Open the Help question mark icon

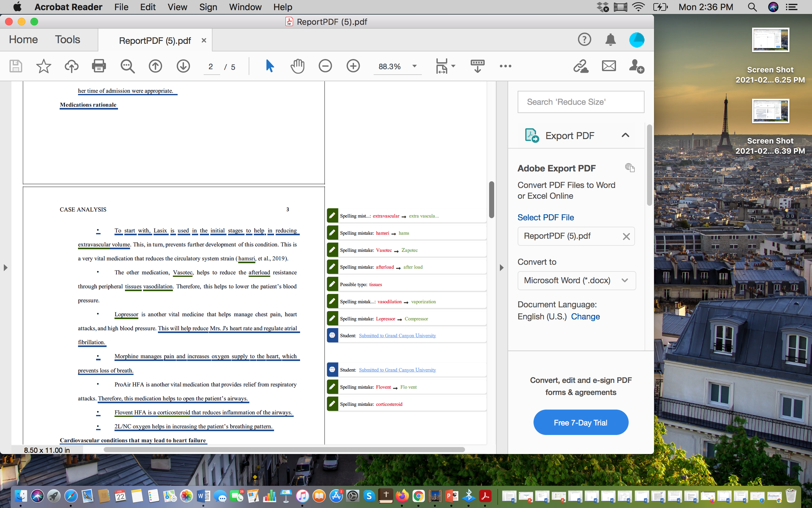(584, 40)
